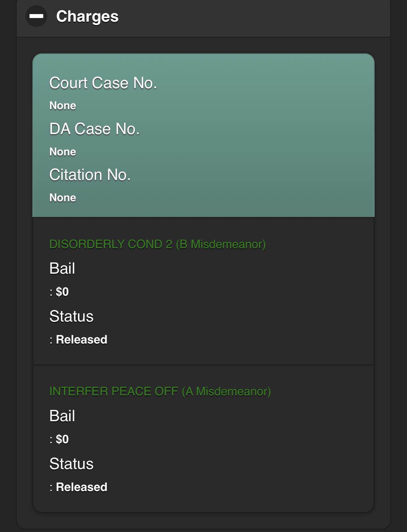Select Released status of Disorderly Cond 2 charge
Screen dimensions: 407x532
(81, 340)
